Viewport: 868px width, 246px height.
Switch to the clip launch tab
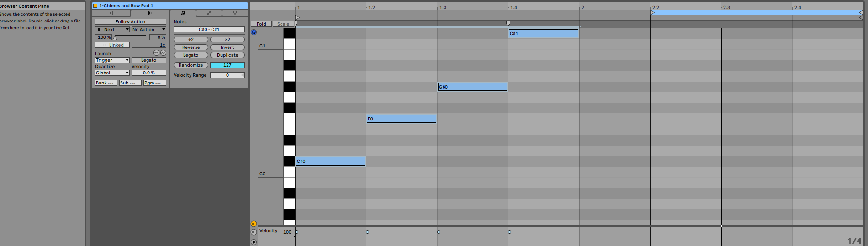[149, 13]
